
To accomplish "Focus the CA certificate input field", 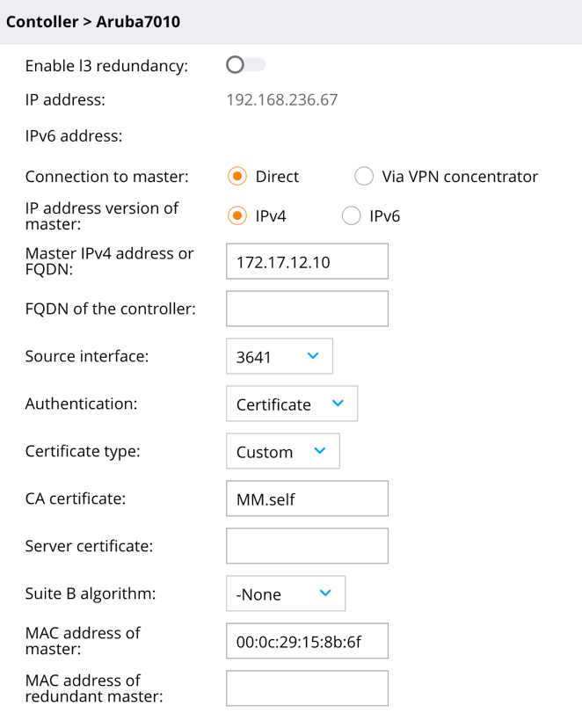I will (307, 499).
